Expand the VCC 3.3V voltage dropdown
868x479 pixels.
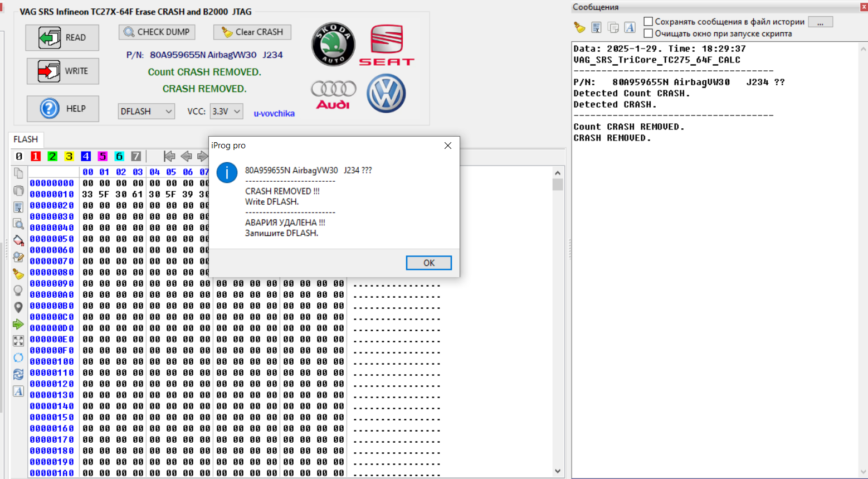tap(226, 112)
